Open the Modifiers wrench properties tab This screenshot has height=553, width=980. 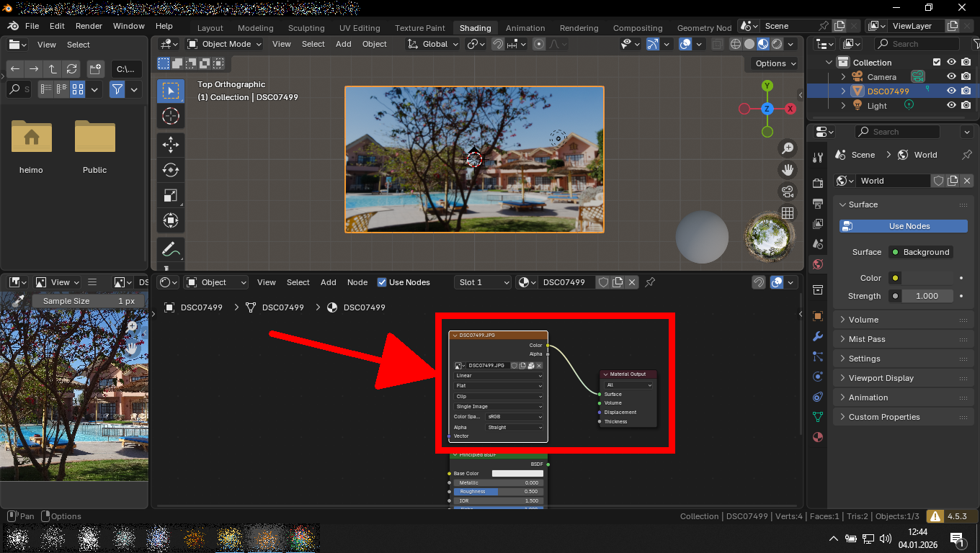coord(817,336)
